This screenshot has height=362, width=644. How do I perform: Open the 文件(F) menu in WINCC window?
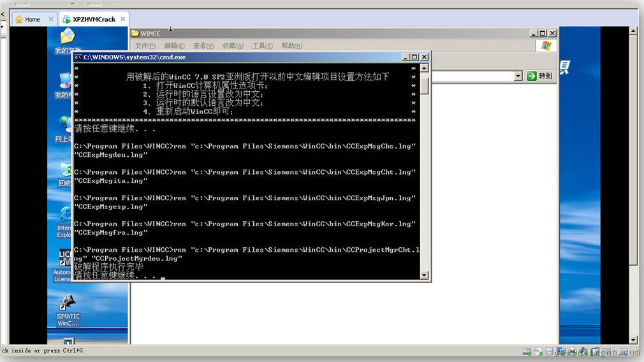[x=145, y=46]
